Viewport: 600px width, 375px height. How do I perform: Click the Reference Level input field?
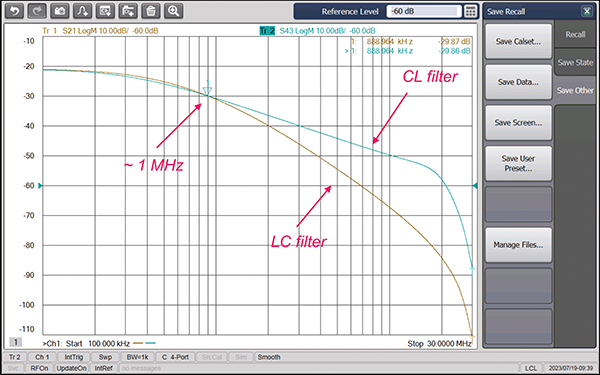click(424, 11)
